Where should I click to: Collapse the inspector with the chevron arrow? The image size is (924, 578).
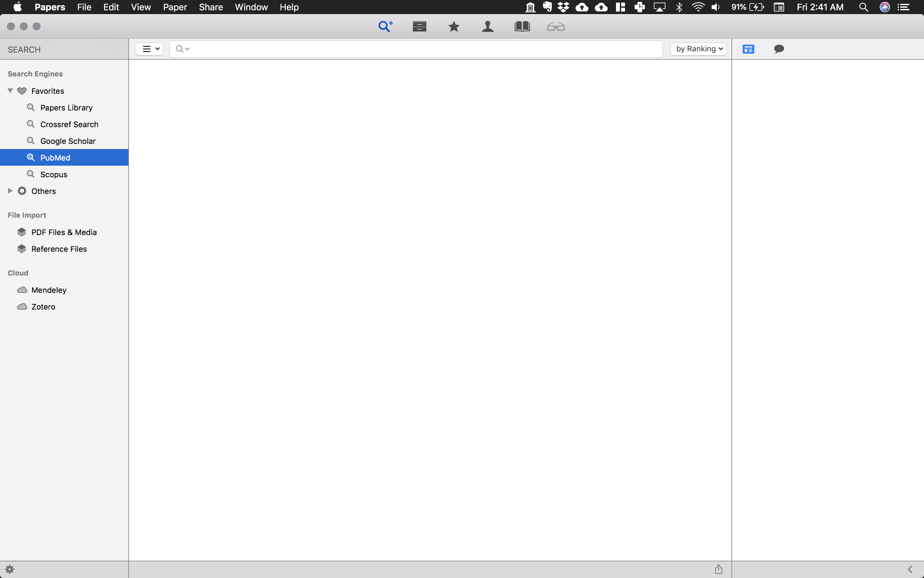pyautogui.click(x=910, y=569)
